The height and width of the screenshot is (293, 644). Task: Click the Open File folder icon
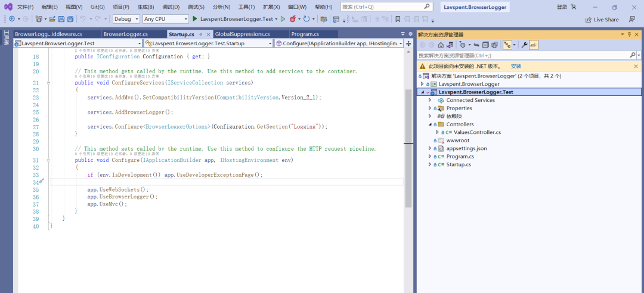pyautogui.click(x=52, y=19)
